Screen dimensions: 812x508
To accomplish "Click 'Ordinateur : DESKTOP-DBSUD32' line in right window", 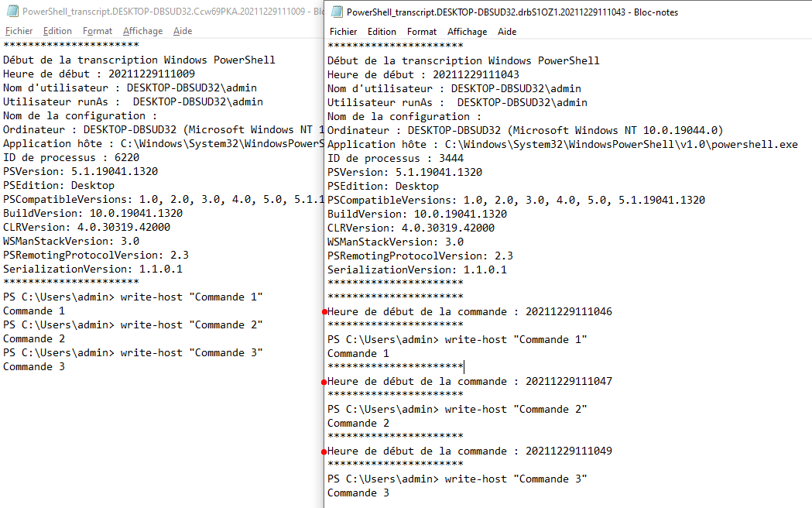I will point(525,131).
